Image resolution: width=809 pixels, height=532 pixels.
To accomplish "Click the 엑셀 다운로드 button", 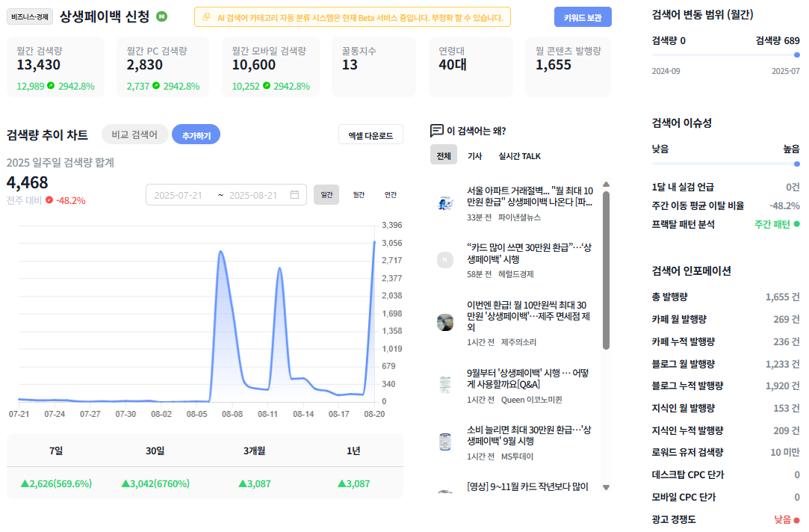I will coord(371,135).
